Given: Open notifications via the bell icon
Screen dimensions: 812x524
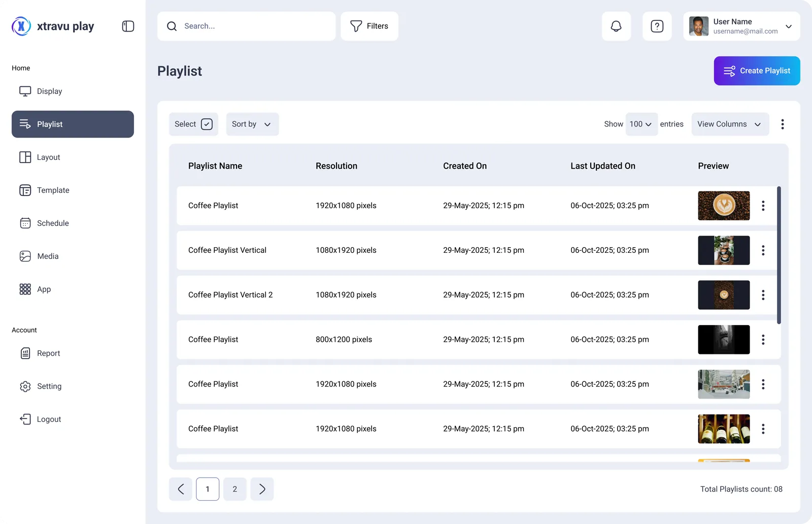Looking at the screenshot, I should click(616, 26).
